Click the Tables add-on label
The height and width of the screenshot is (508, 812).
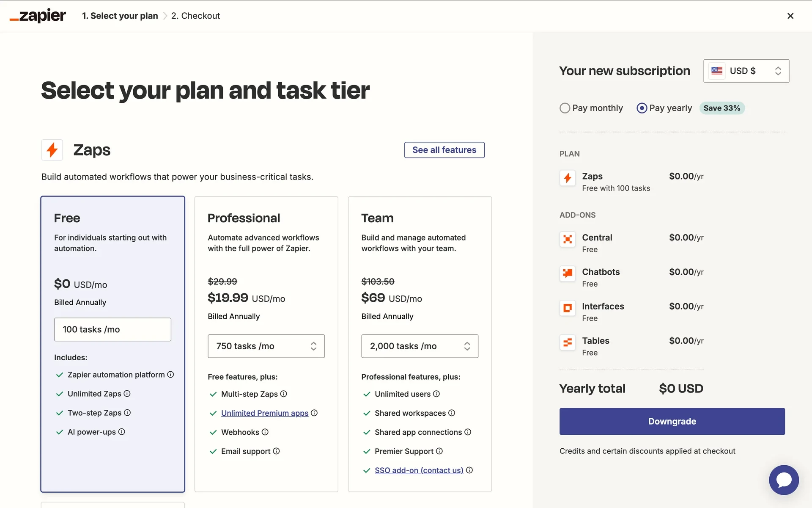click(595, 340)
